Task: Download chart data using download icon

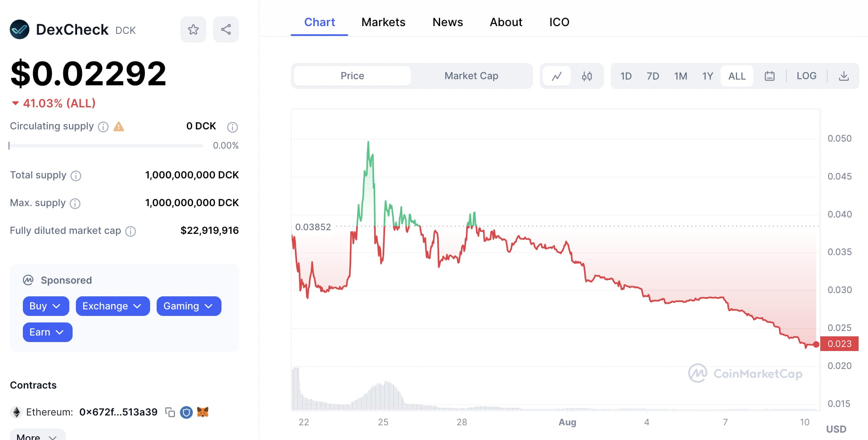Action: (844, 76)
